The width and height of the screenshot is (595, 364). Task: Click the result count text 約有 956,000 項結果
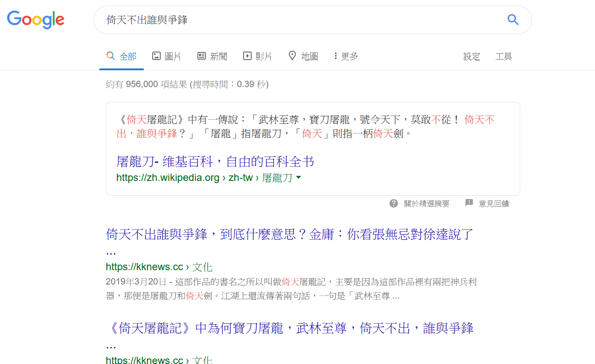pyautogui.click(x=187, y=84)
